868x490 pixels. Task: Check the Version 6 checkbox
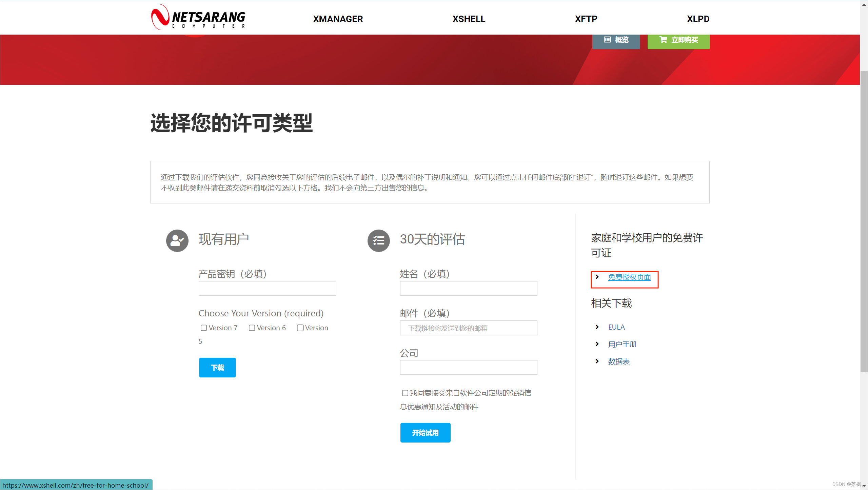coord(252,328)
